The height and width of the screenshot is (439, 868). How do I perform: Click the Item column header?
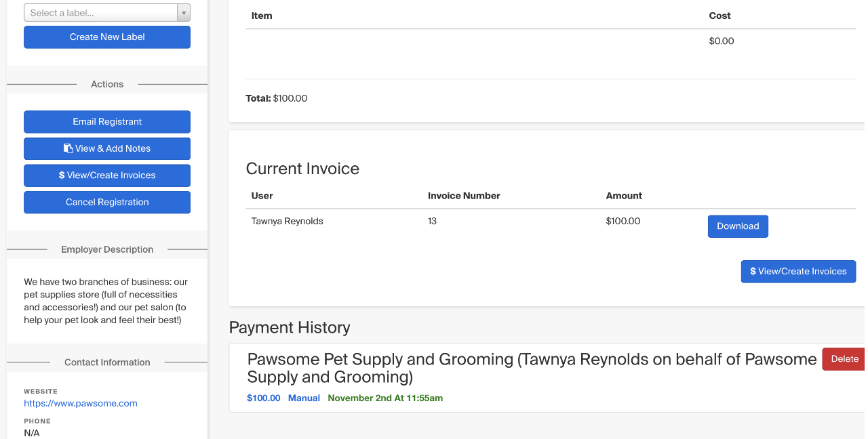coord(262,16)
